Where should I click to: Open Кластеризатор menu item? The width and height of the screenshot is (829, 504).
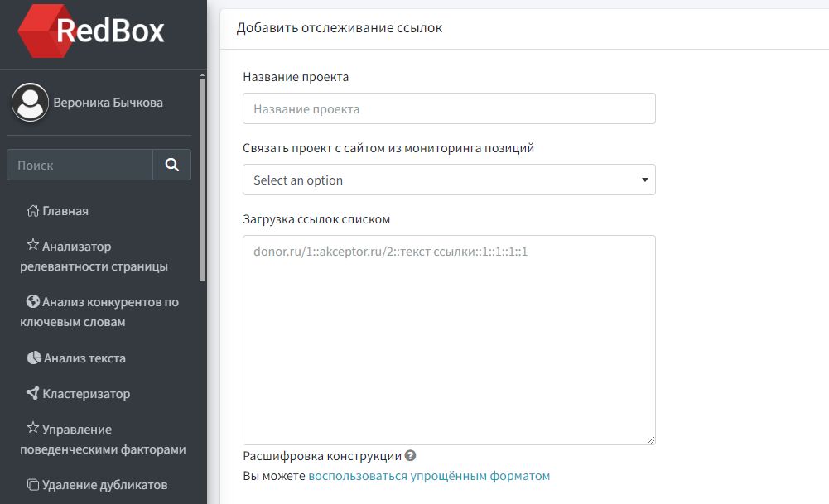point(86,394)
